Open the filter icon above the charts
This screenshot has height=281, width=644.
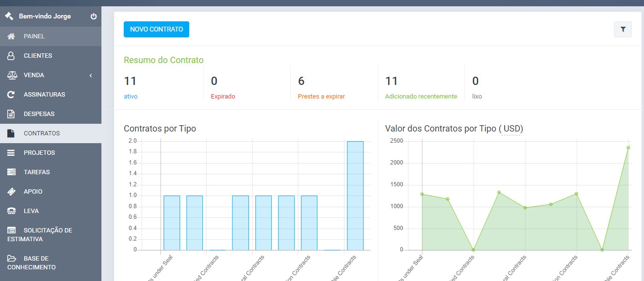point(623,29)
